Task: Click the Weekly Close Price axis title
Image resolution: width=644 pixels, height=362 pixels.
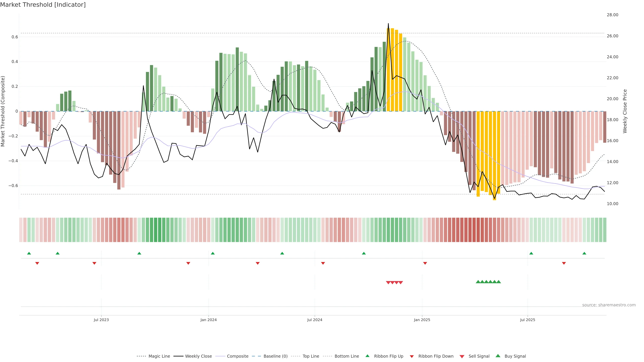Action: tap(625, 111)
